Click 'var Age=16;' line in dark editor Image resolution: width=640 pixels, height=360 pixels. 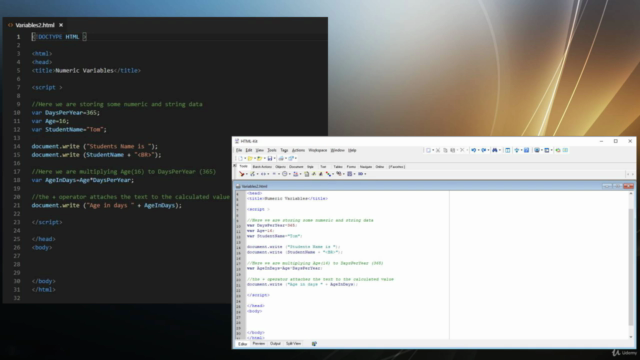50,121
